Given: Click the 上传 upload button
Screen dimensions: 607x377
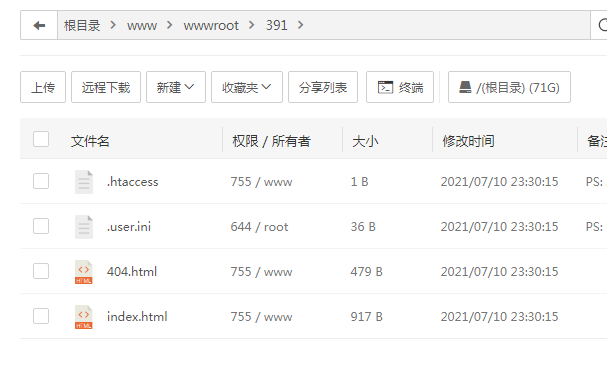Looking at the screenshot, I should click(43, 87).
